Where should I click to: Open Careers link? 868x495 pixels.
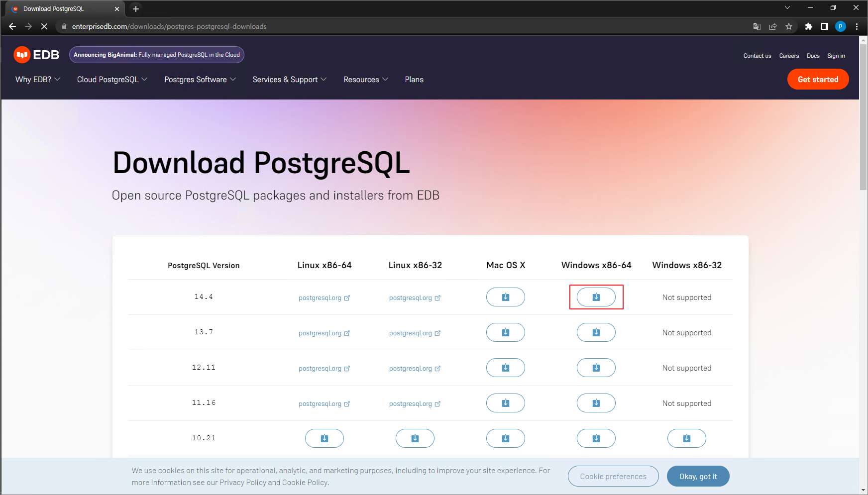click(789, 56)
